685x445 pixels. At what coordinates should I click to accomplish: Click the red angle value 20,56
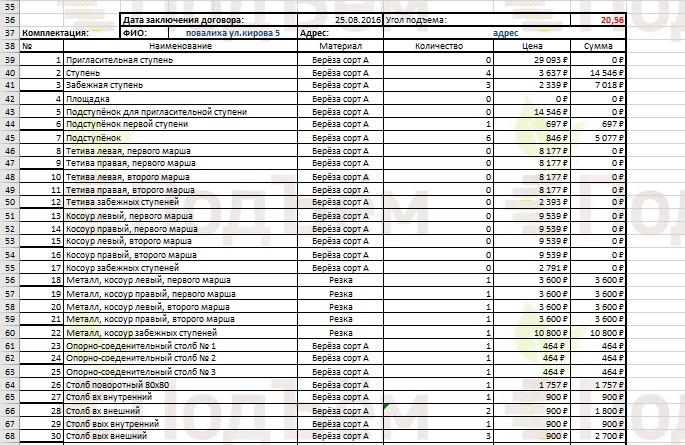click(598, 20)
